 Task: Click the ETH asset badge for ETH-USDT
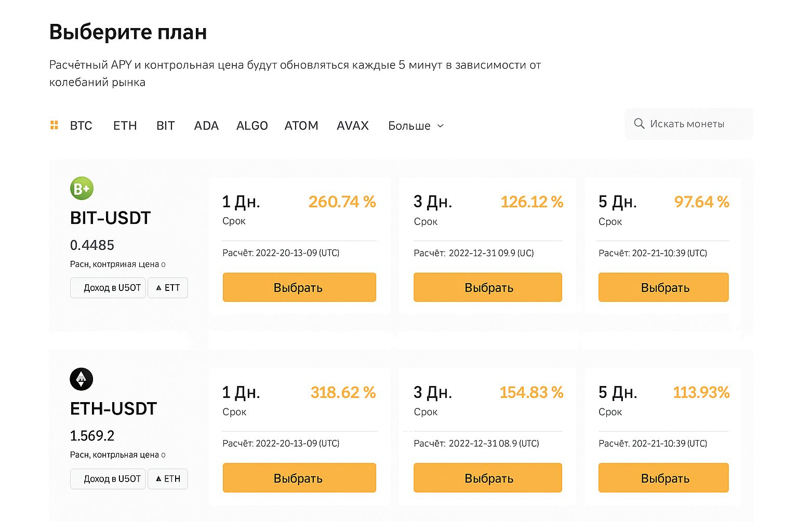pos(167,478)
